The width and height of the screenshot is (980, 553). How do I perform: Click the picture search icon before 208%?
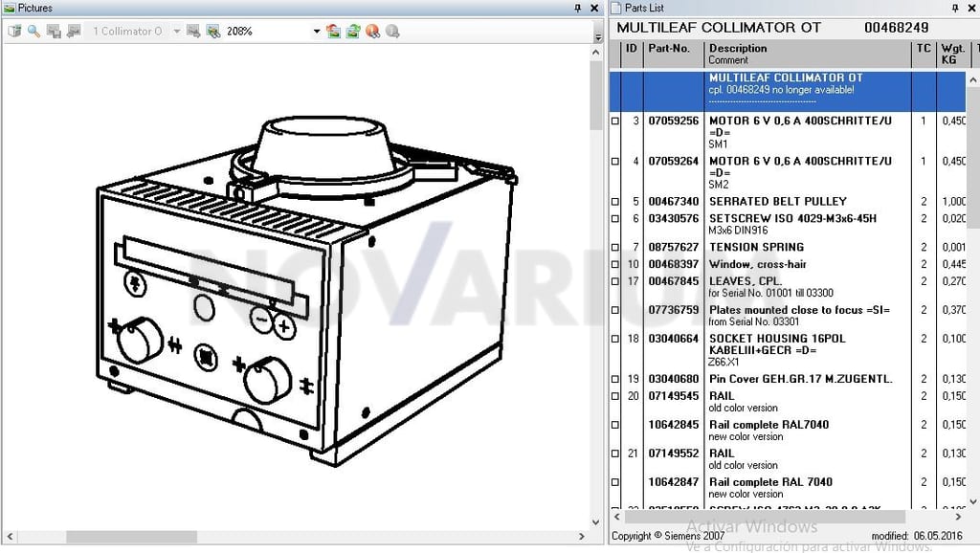point(213,31)
